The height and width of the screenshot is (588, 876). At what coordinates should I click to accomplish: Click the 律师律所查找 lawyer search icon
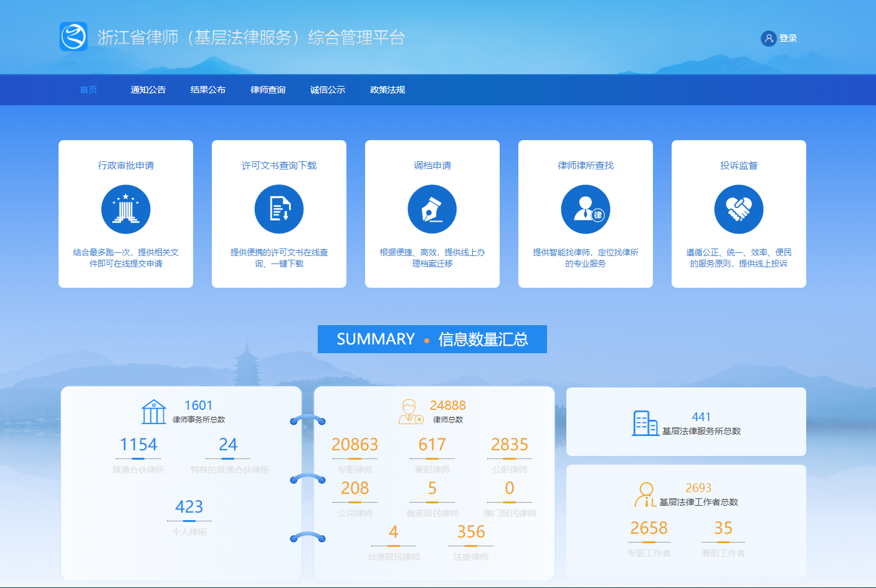(586, 209)
